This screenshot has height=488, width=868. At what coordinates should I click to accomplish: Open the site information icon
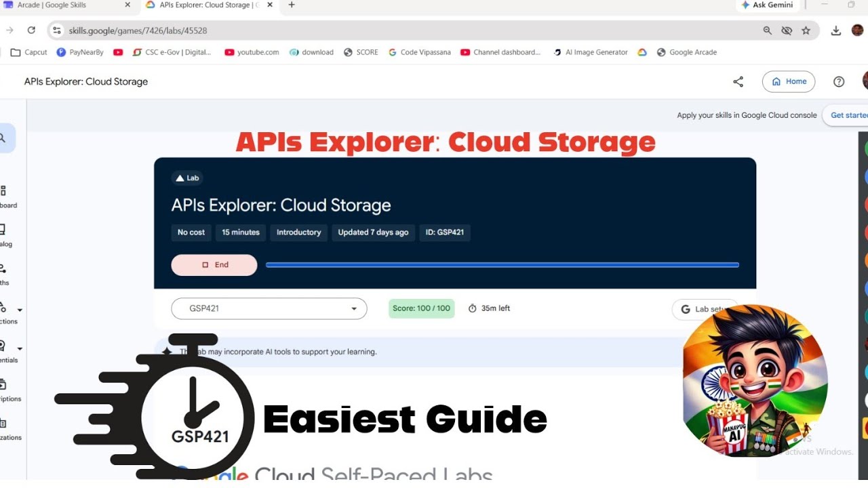pyautogui.click(x=57, y=30)
